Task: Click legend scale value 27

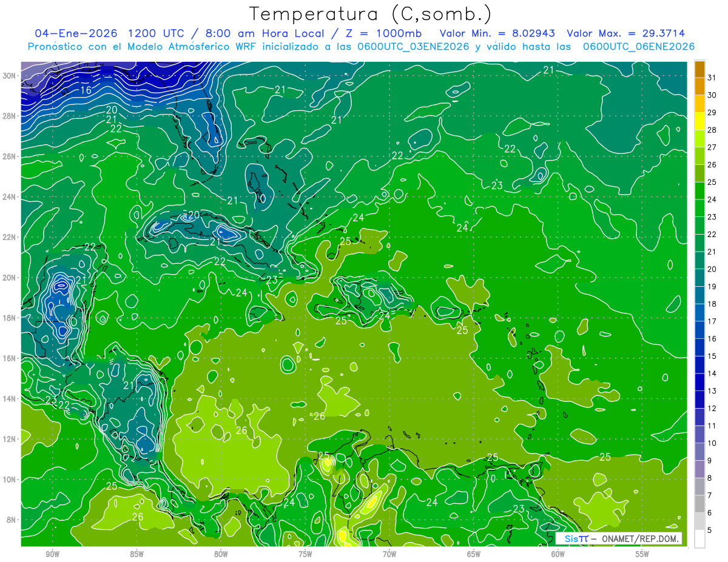Action: (712, 147)
